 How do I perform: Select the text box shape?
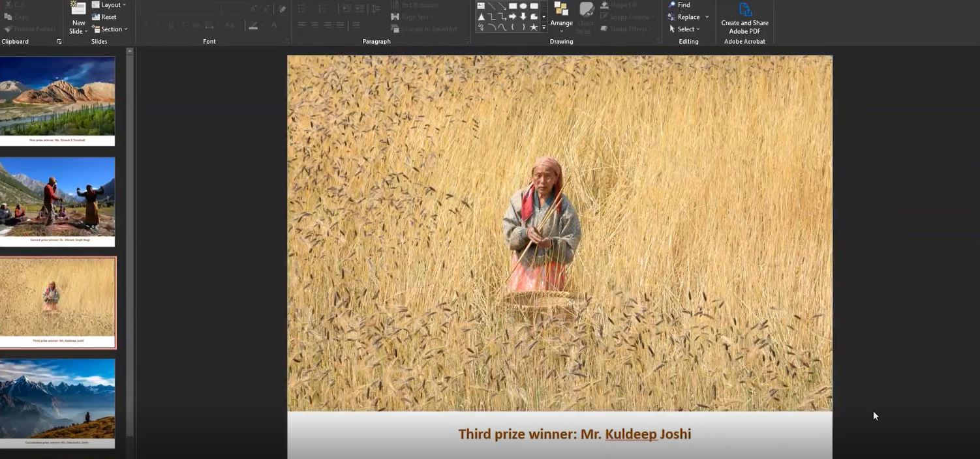pyautogui.click(x=481, y=6)
